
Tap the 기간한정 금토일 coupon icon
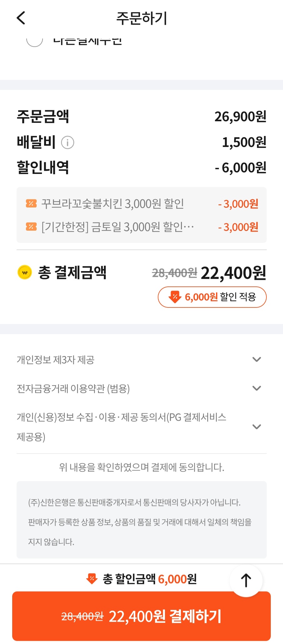[31, 227]
